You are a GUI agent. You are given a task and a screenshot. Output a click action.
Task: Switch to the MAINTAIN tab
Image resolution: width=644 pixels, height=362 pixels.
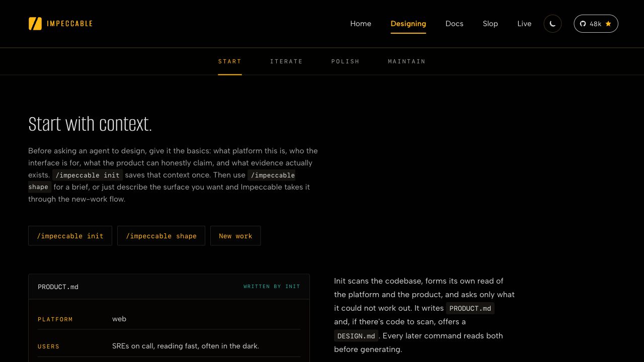point(407,61)
